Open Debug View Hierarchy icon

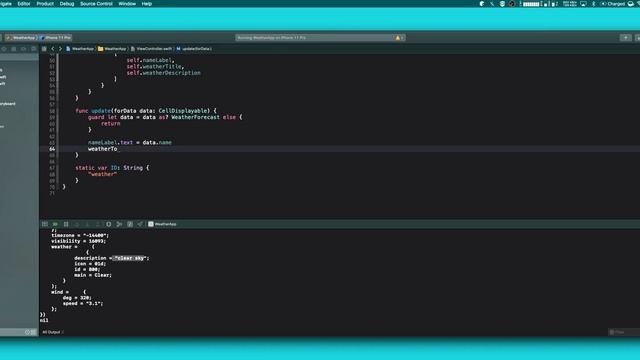[109, 224]
